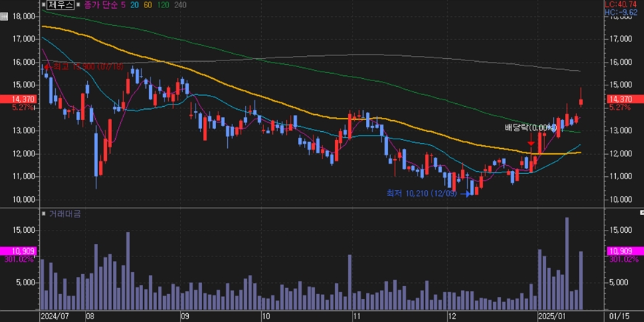Click the red arrow by 최고 15,900
644x322 pixels.
coord(47,67)
